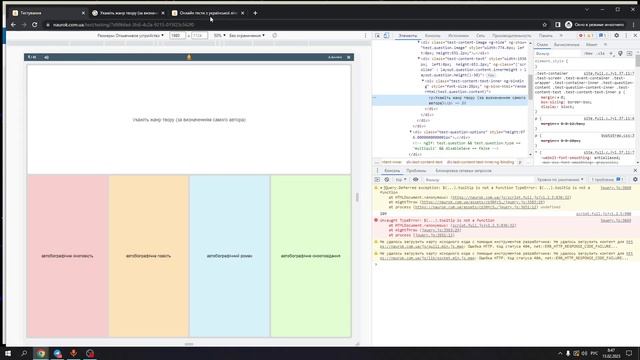The width and height of the screenshot is (640, 360).
Task: Select the orange answer автобіографічна повість
Action: point(149,256)
